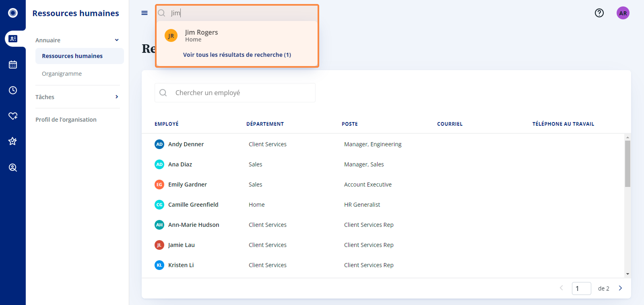Click the POSTE column header
This screenshot has height=305, width=644.
350,124
